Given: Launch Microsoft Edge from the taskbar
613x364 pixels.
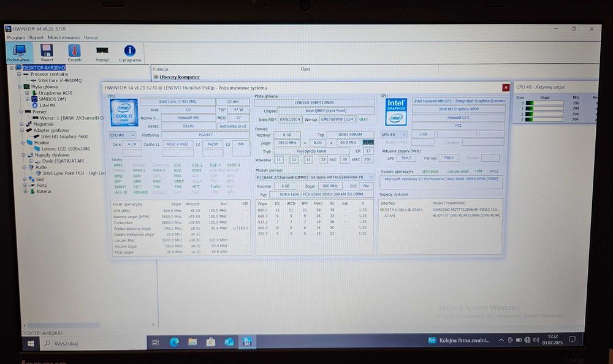Looking at the screenshot, I should click(174, 342).
